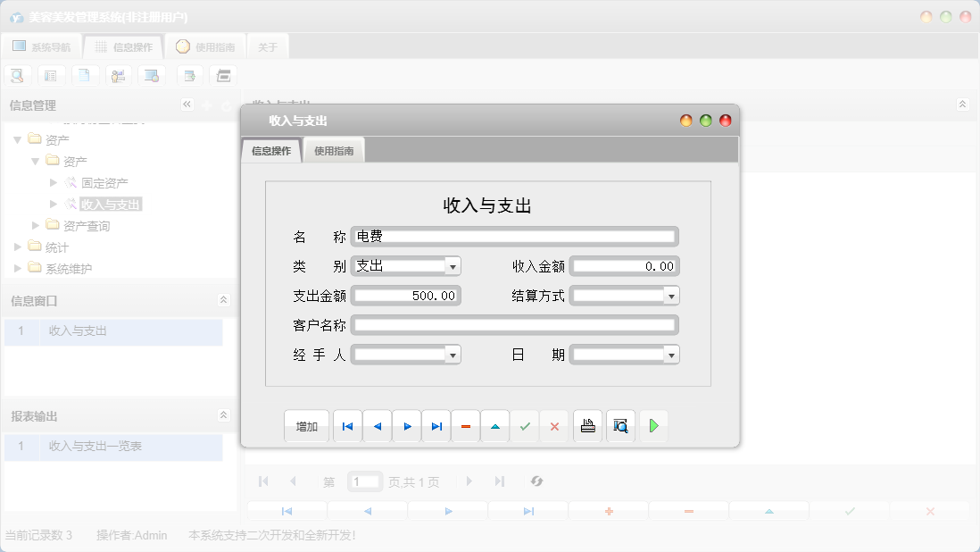Open the 类别 dropdown showing 支出
This screenshot has height=552, width=980.
click(453, 265)
